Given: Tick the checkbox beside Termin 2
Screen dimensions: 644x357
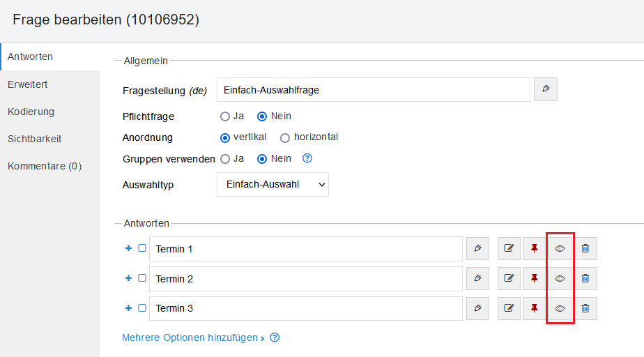Looking at the screenshot, I should [x=142, y=278].
